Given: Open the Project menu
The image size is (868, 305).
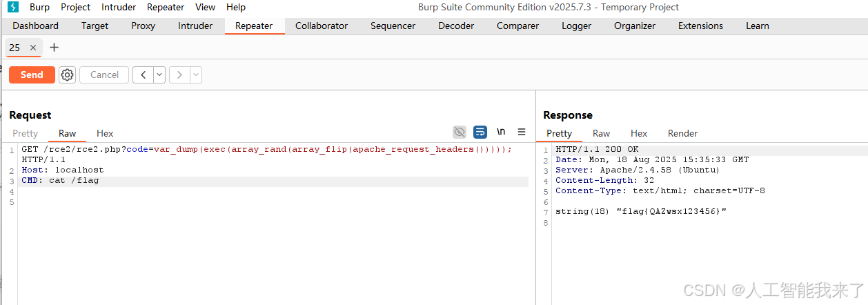Looking at the screenshot, I should click(75, 7).
